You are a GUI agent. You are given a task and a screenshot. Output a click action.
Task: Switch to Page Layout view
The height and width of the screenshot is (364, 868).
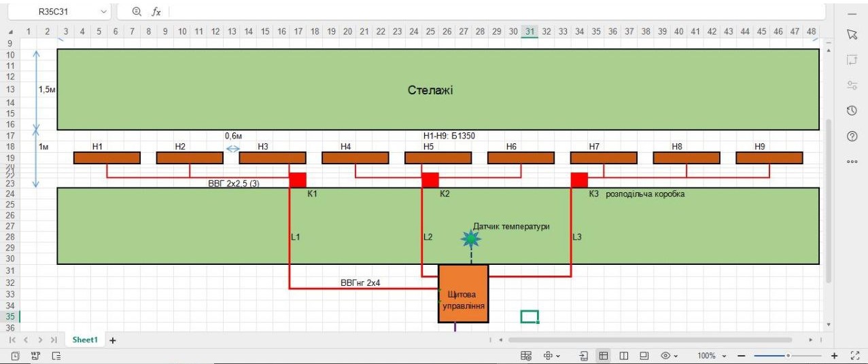pyautogui.click(x=623, y=356)
